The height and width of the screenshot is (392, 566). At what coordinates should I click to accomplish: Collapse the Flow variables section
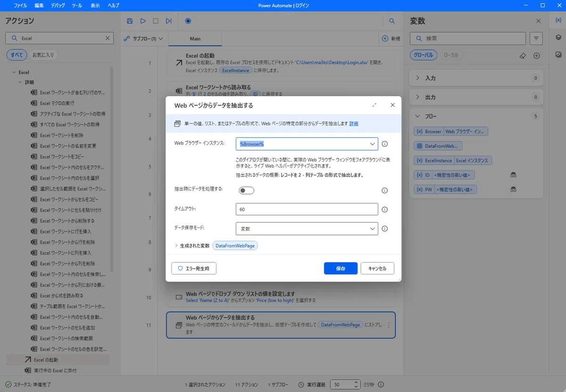click(418, 116)
